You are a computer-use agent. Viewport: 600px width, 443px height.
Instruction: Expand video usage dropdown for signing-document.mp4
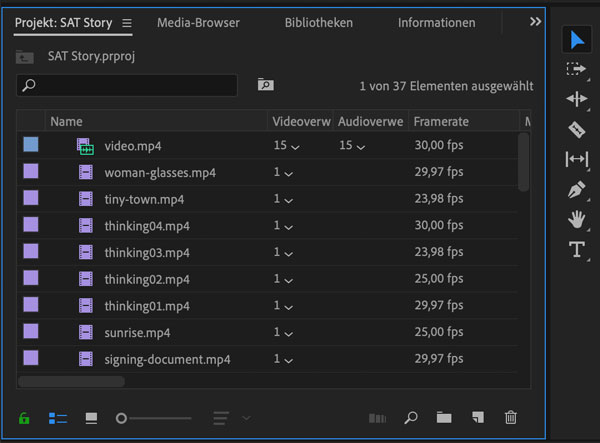coord(289,360)
